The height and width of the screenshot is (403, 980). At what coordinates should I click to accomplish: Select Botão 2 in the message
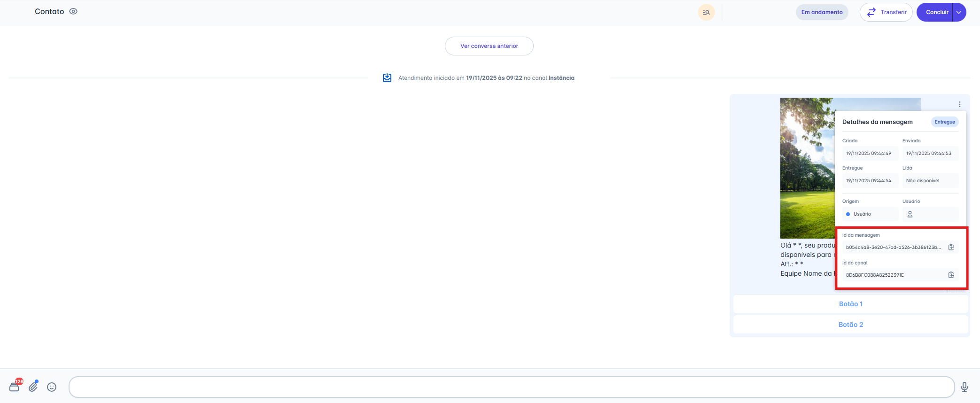(x=850, y=325)
